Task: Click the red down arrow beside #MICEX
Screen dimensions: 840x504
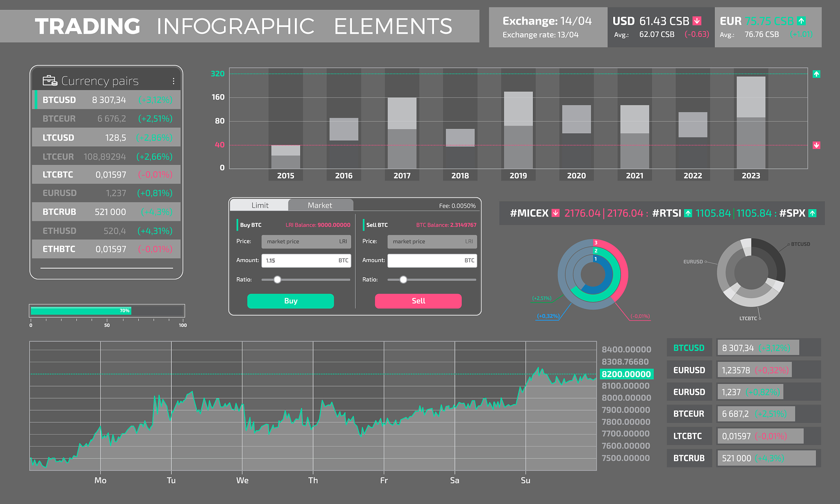Action: click(x=555, y=213)
